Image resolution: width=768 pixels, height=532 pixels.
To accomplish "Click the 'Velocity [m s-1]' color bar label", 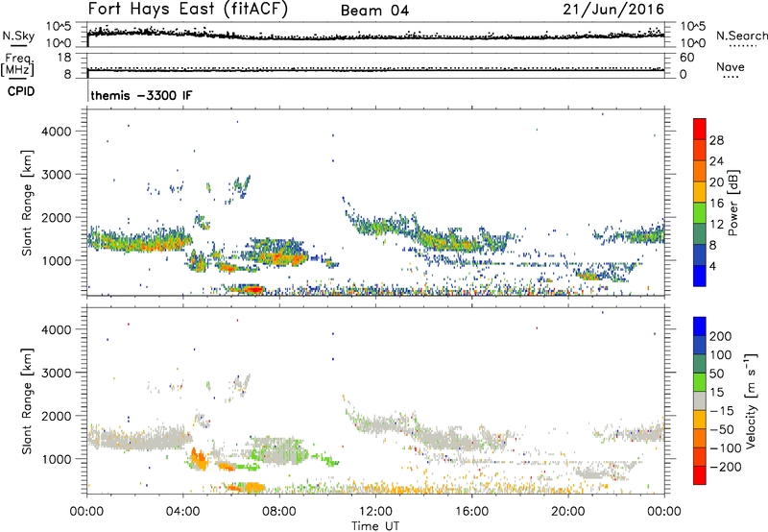I will 751,400.
